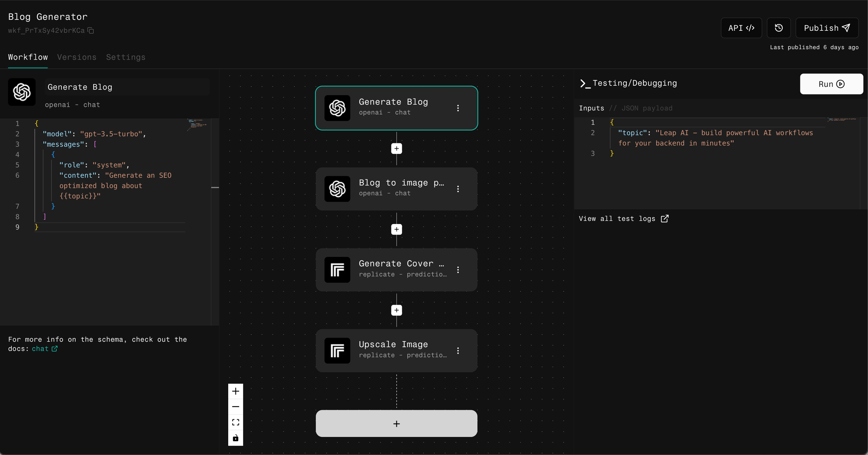Screen dimensions: 868x455
Task: Copy the workflow ID
Action: click(x=90, y=30)
